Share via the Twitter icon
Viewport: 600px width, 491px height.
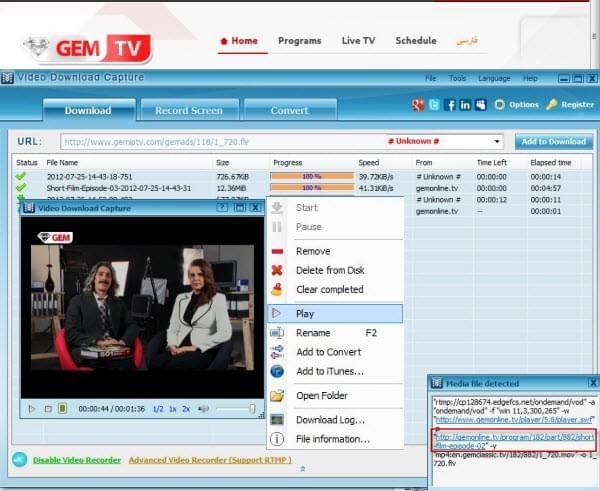point(434,104)
